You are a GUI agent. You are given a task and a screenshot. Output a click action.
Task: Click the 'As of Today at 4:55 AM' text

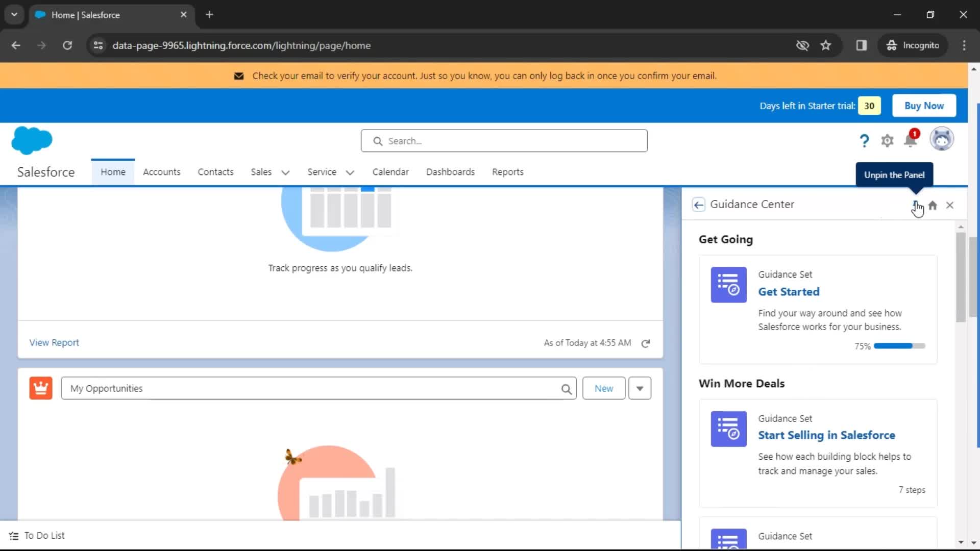587,343
